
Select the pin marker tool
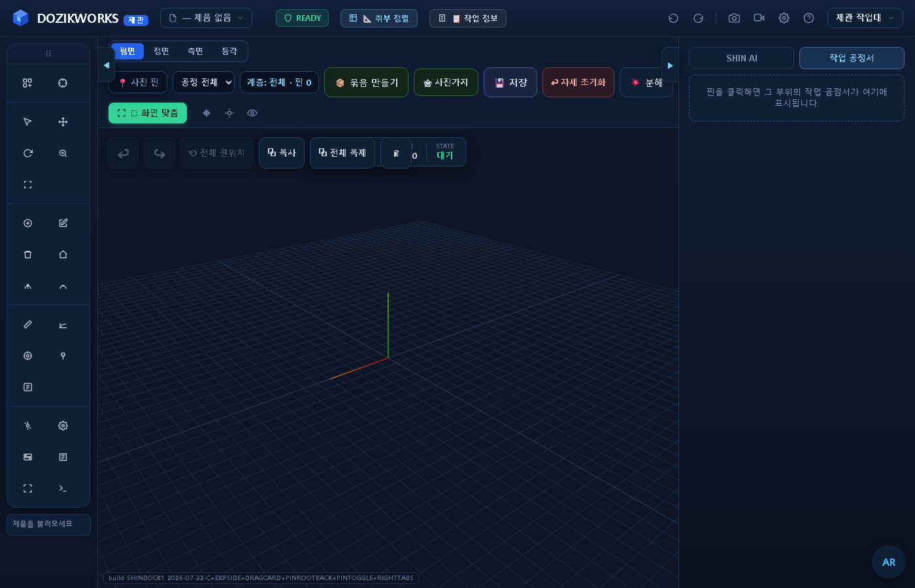coord(63,356)
